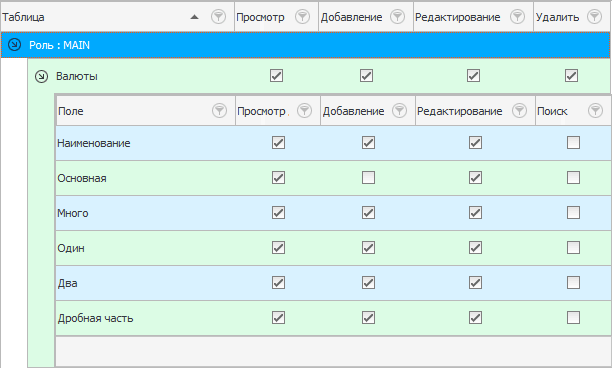
Task: Click sort arrow in Таблица header
Action: click(194, 17)
